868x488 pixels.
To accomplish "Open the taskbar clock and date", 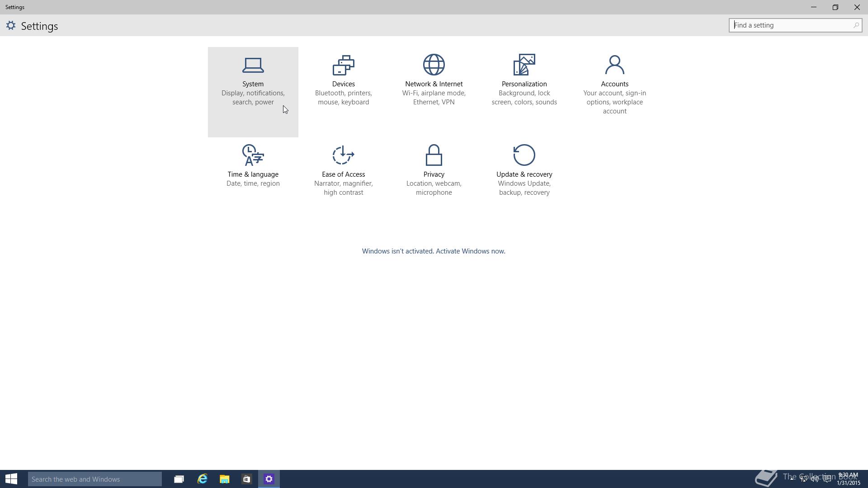I will click(848, 479).
